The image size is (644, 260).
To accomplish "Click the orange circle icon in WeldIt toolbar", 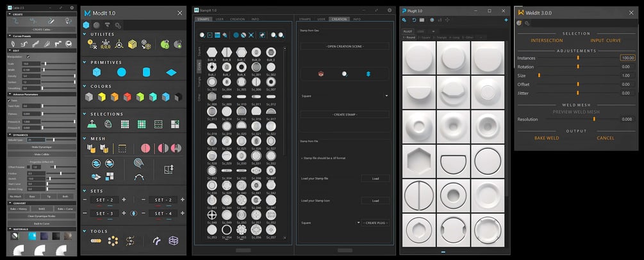I will (x=519, y=23).
